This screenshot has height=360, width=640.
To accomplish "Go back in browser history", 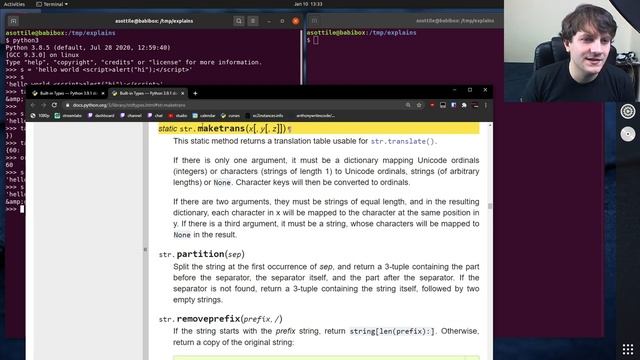I will click(x=33, y=105).
